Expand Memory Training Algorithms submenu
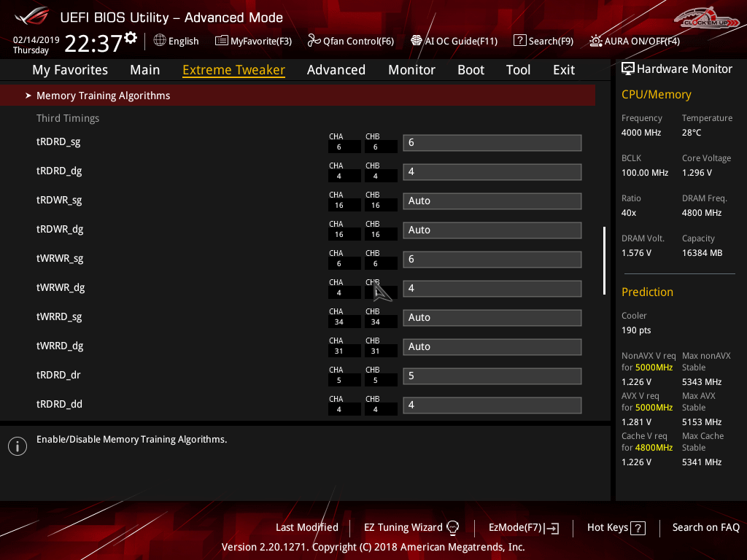 pos(103,96)
